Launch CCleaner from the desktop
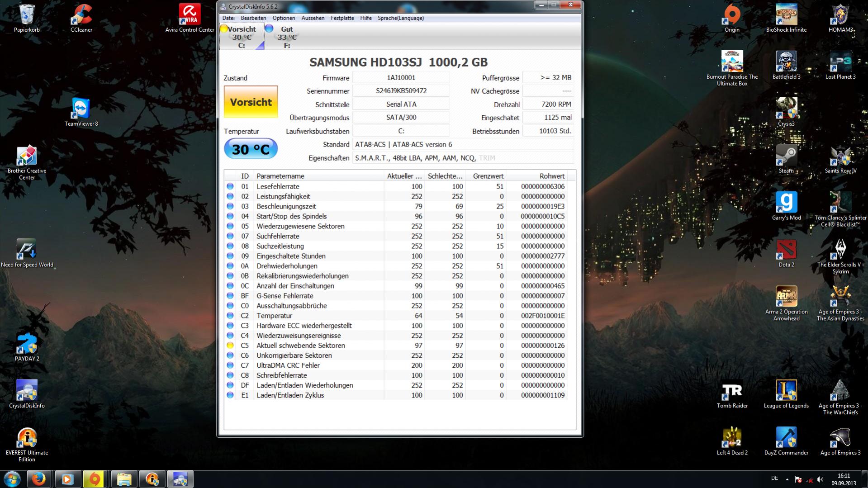868x488 pixels. (x=81, y=18)
